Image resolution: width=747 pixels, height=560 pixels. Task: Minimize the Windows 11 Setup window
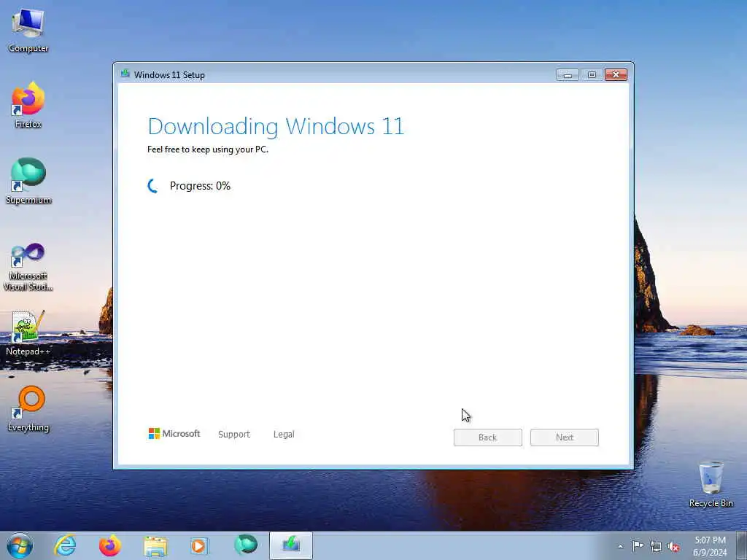[x=568, y=75]
